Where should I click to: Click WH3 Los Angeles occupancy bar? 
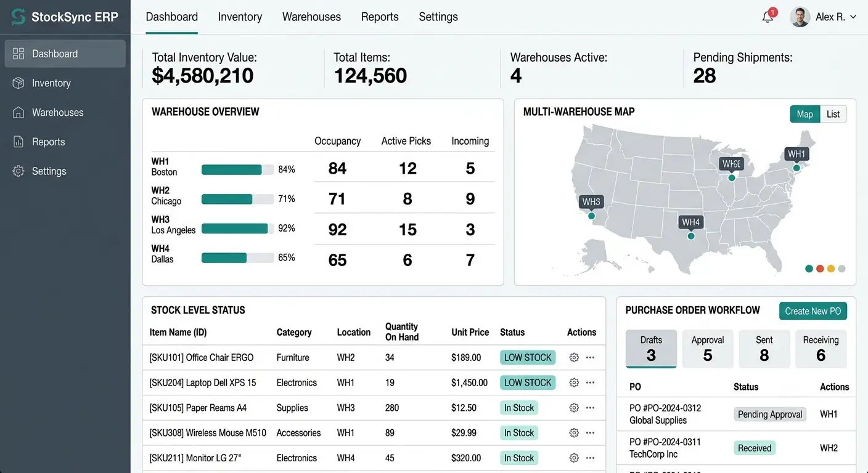pyautogui.click(x=238, y=228)
